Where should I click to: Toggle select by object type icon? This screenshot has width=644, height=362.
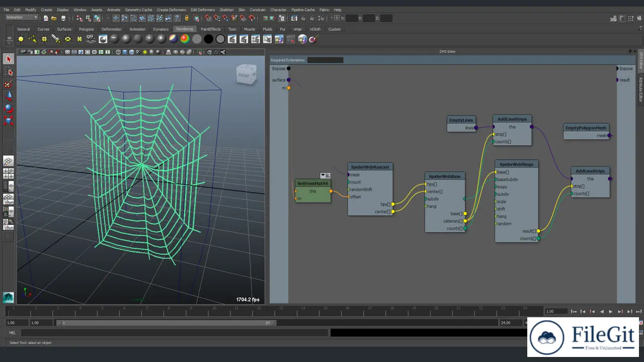pos(89,18)
